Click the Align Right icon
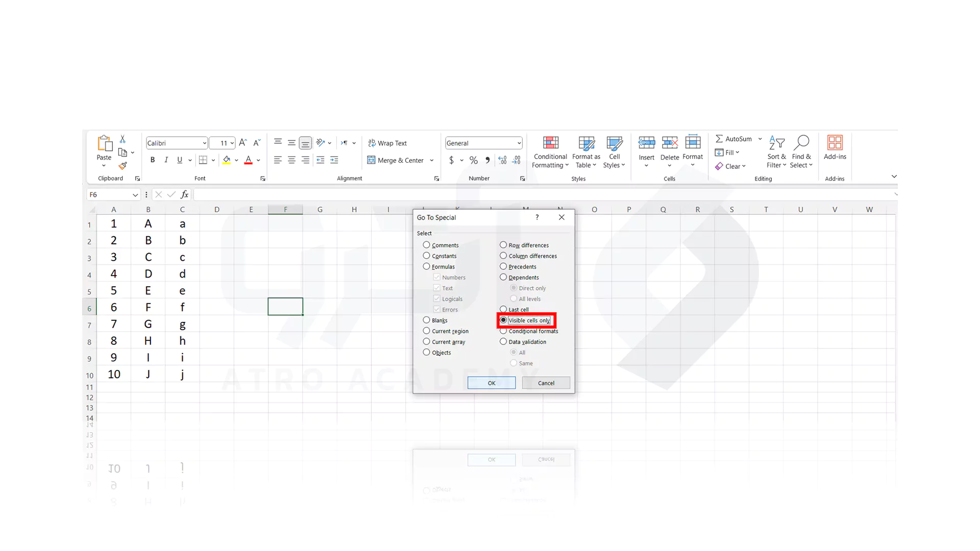Screen dimensions: 980x551 coord(305,160)
